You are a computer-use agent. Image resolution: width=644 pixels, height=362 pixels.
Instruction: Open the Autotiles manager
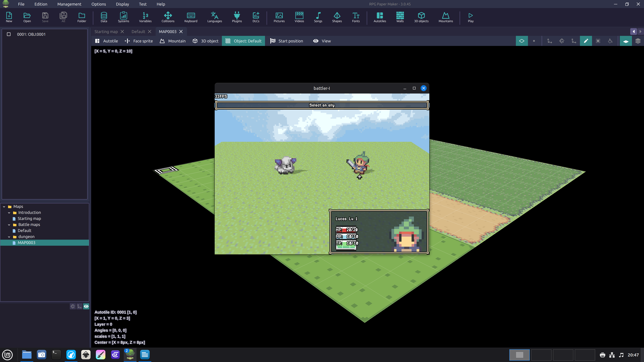pos(380,17)
